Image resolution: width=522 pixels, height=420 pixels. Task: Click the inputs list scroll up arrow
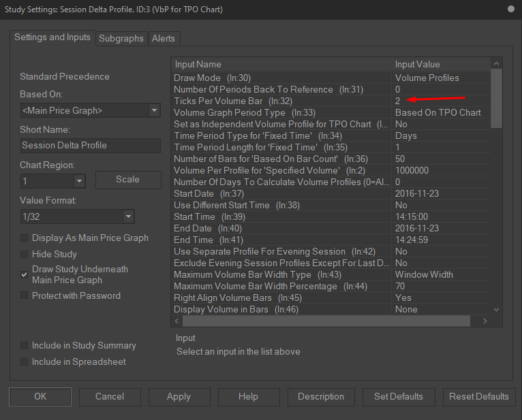(496, 63)
